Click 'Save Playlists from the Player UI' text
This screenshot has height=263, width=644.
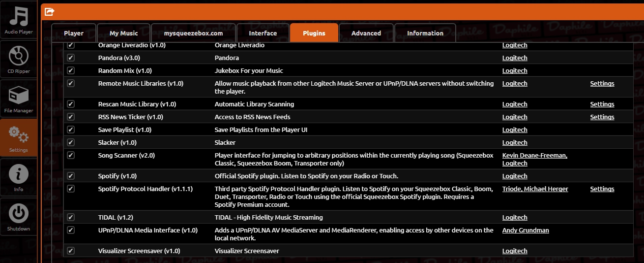[261, 130]
